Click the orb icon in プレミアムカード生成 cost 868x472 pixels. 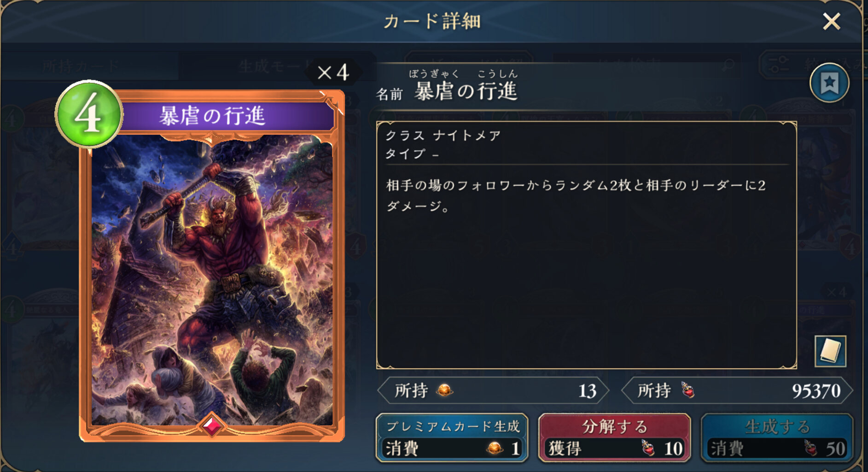coord(495,448)
